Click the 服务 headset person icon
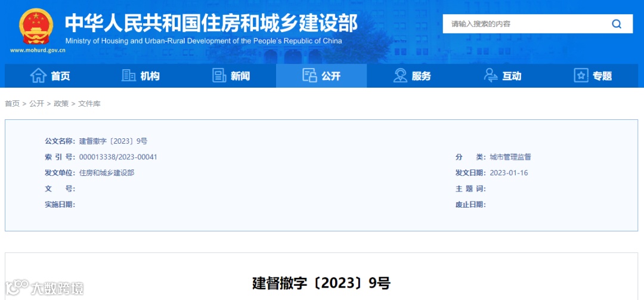The width and height of the screenshot is (644, 300). point(400,76)
